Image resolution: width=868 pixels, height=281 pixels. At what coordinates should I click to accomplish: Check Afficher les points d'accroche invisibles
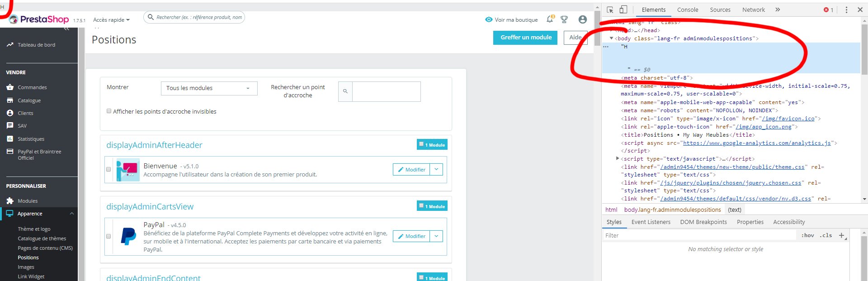pos(109,111)
